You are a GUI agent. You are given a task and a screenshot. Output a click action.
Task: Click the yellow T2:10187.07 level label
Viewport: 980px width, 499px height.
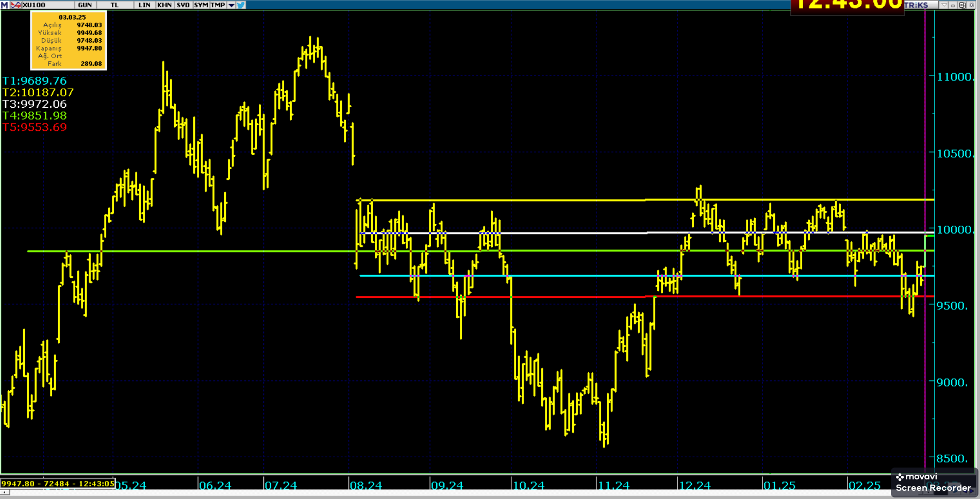click(38, 92)
